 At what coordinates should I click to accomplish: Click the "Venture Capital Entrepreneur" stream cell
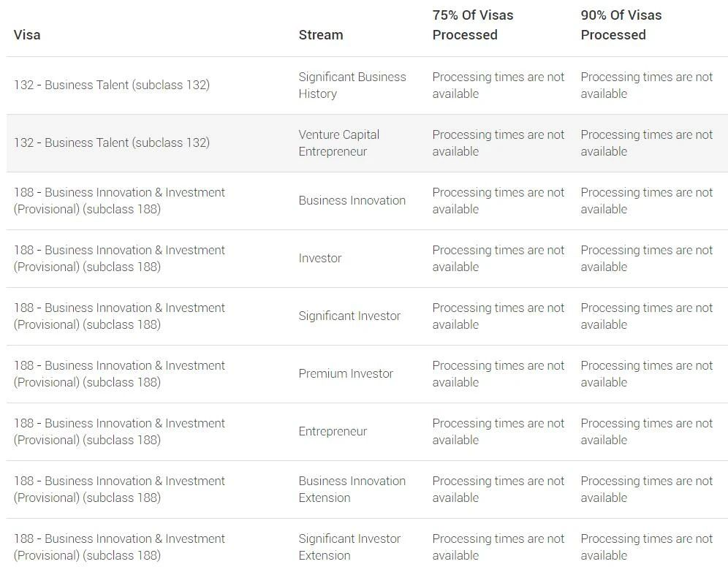[x=339, y=143]
